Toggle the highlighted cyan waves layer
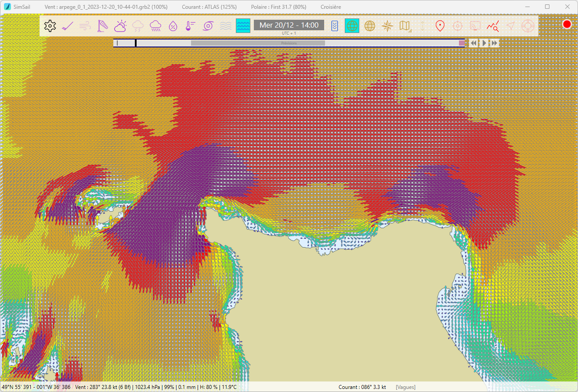578x392 pixels. 243,26
